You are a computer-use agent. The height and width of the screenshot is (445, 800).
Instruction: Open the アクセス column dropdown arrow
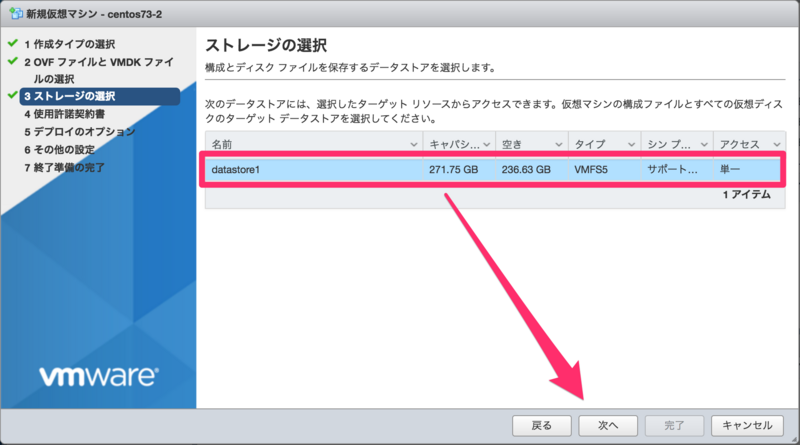pyautogui.click(x=777, y=145)
